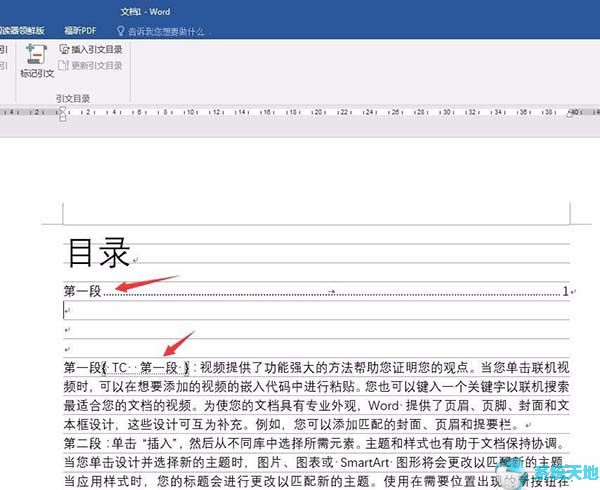
Task: Click the lightbulb Tell Me icon
Action: [x=118, y=31]
